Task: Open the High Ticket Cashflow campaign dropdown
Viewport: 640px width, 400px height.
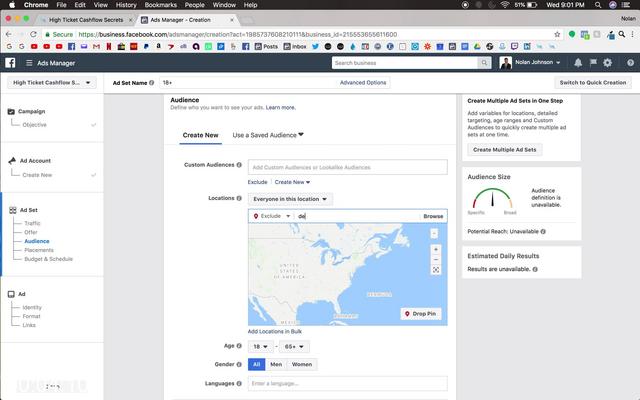Action: [x=52, y=82]
